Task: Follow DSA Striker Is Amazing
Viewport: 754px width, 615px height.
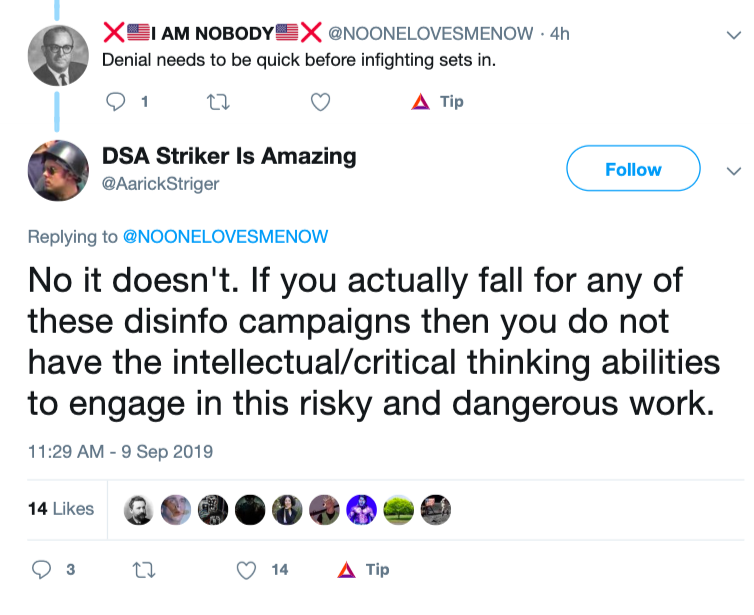Action: 633,169
